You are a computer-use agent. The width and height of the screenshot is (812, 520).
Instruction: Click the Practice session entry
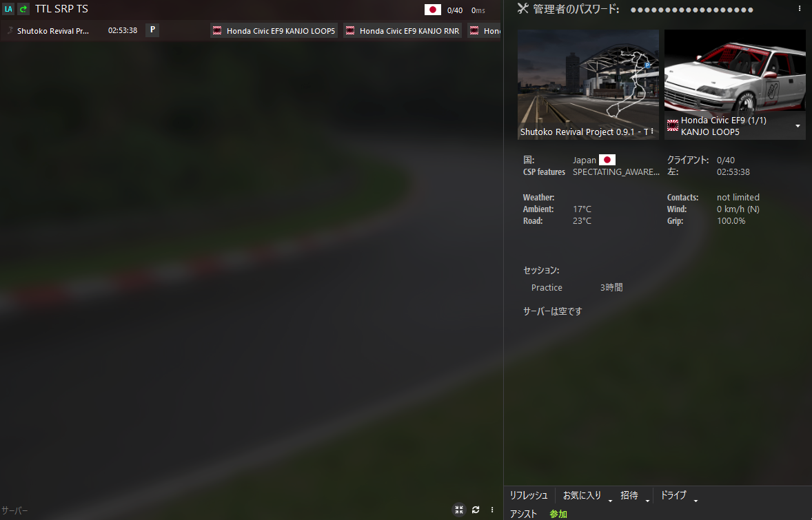click(547, 287)
